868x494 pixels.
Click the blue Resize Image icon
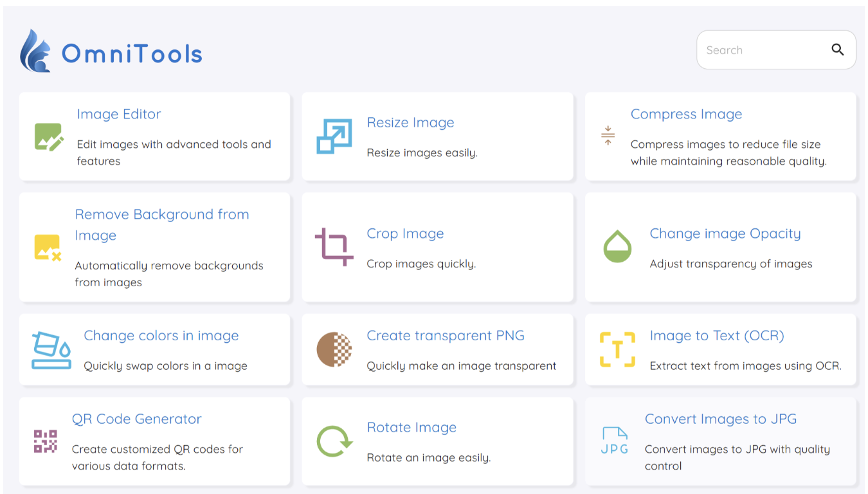(x=334, y=136)
